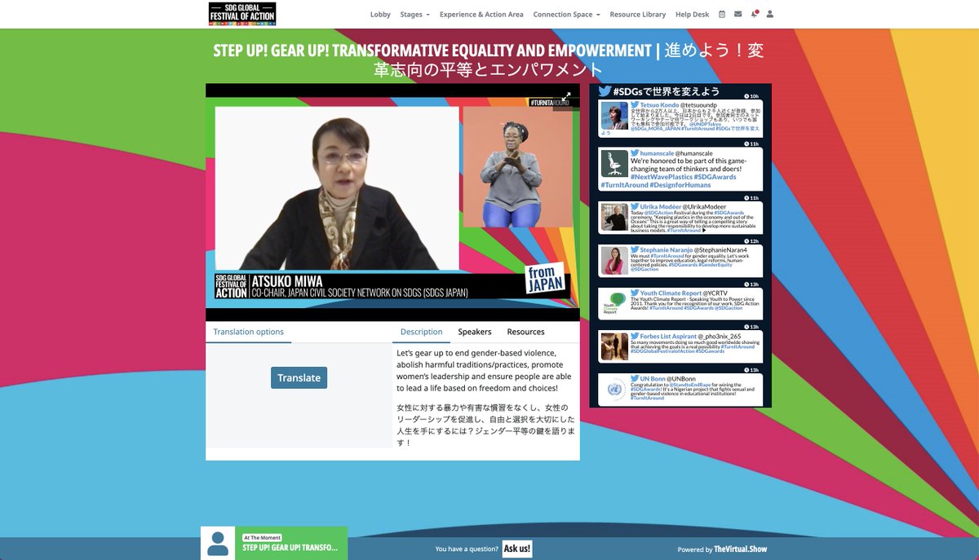Click the #DesignforHumans hashtag
The width and height of the screenshot is (979, 560).
click(682, 185)
